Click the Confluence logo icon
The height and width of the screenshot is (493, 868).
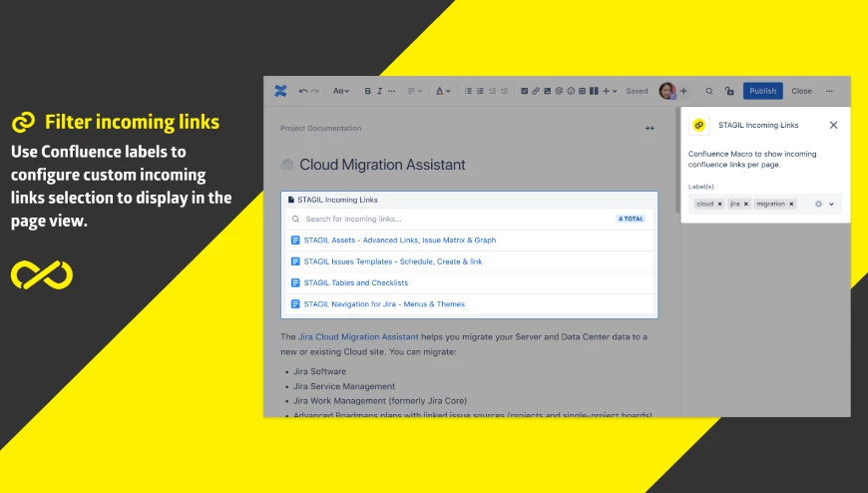[x=280, y=91]
